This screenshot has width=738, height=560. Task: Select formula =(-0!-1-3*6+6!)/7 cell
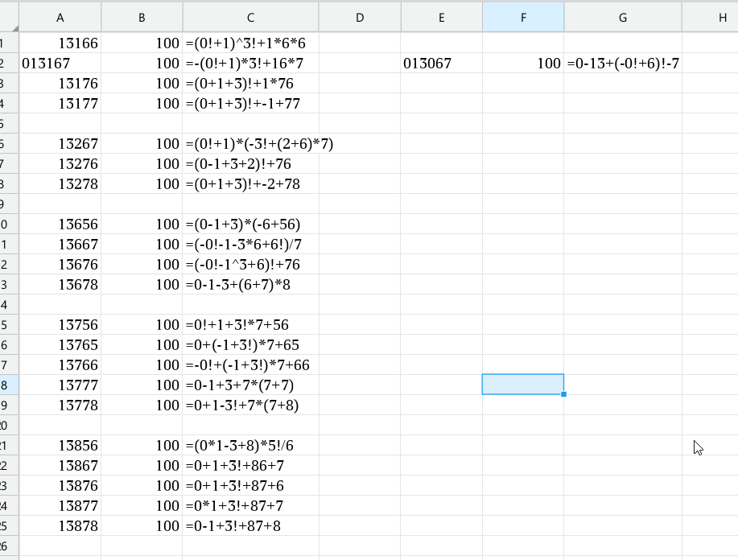[250, 245]
